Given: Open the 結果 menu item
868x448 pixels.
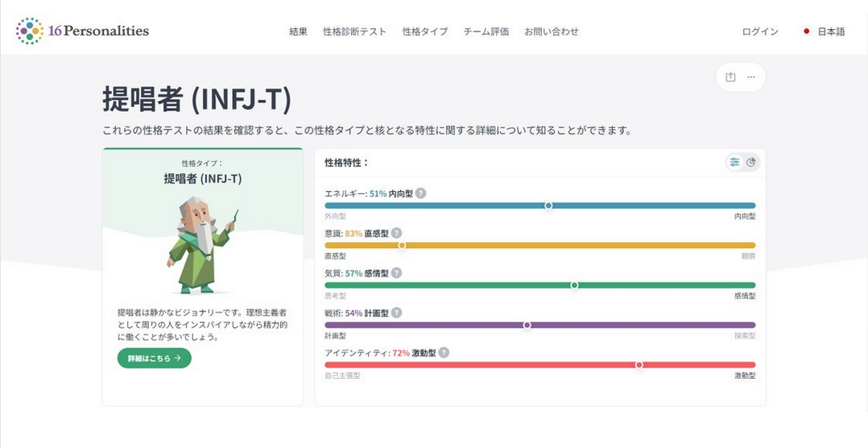Looking at the screenshot, I should click(298, 32).
